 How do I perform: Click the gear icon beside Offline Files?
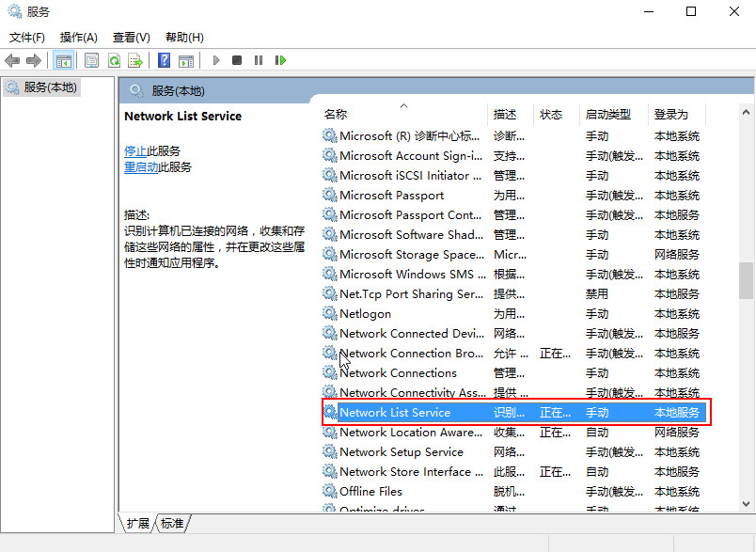(x=330, y=491)
